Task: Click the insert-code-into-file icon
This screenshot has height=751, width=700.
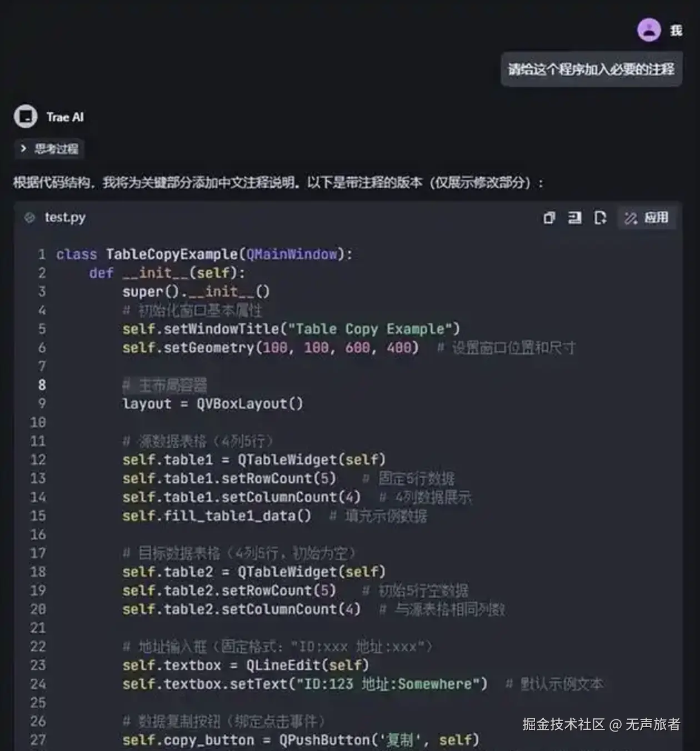Action: pos(574,218)
